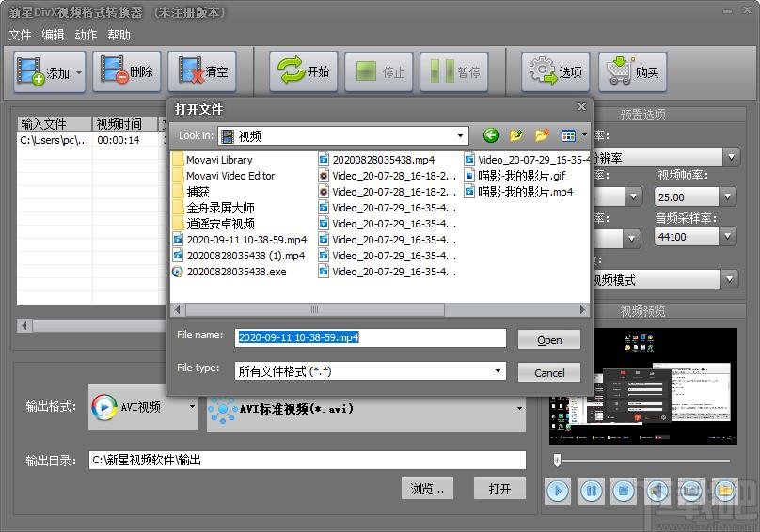Click the 输入文件 column header

(x=55, y=124)
